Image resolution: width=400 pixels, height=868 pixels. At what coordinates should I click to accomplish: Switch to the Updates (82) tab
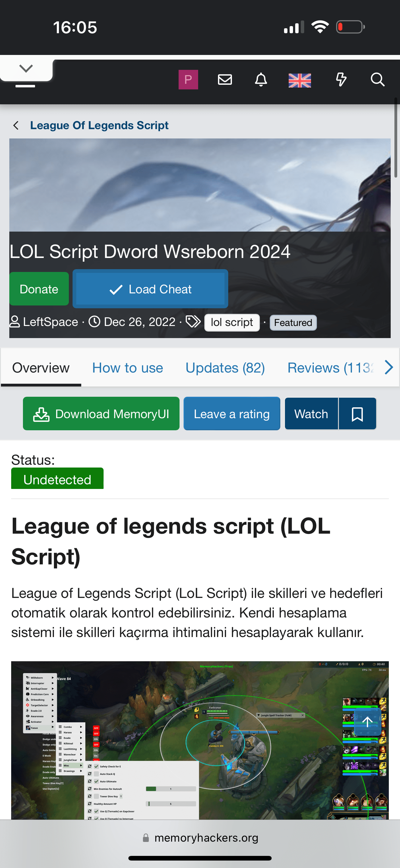point(225,368)
